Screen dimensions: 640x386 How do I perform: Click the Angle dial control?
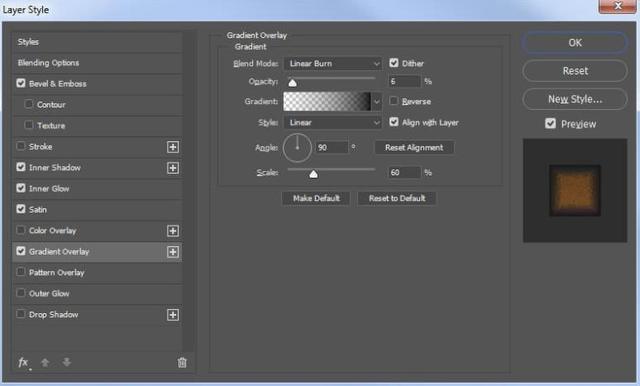click(x=297, y=148)
